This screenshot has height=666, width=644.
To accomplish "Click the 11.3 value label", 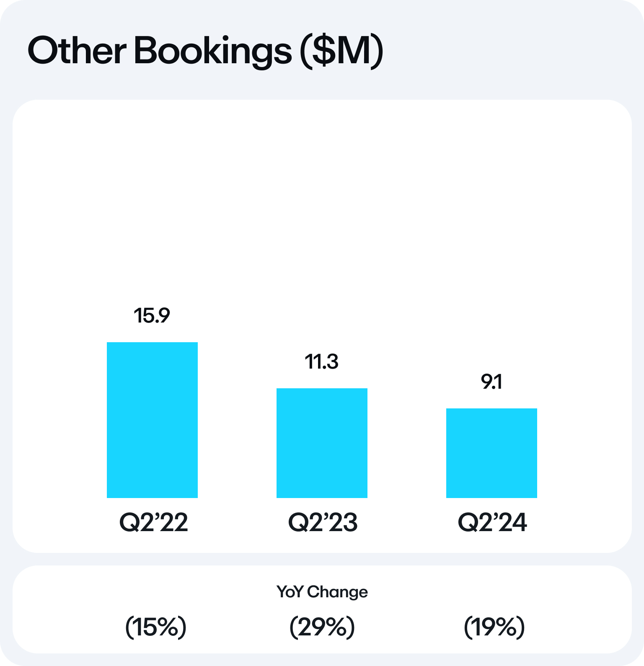I will [x=321, y=362].
